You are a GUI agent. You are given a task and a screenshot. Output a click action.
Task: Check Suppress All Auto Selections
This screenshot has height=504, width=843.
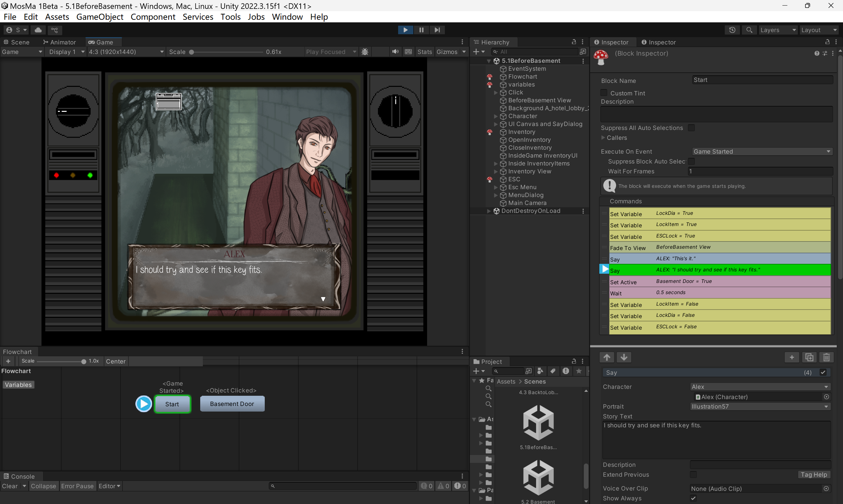[x=691, y=128]
